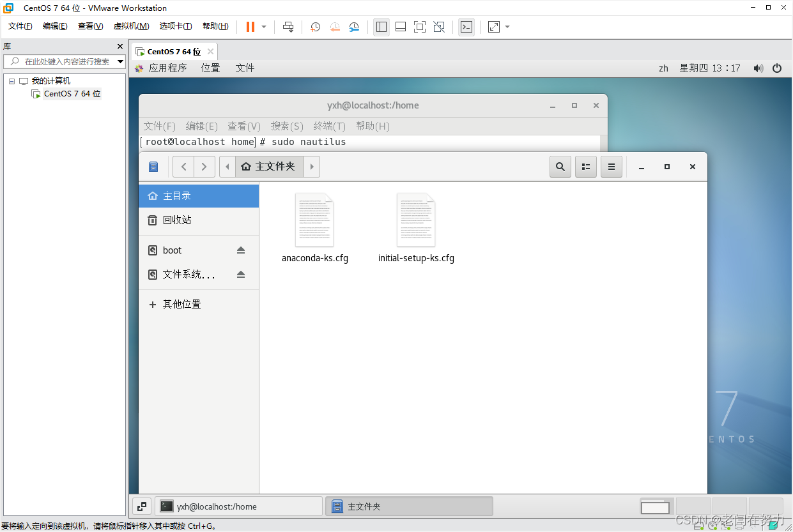Screen dimensions: 793x532
Task: Open the power options dropdown next to pause
Action: click(264, 27)
